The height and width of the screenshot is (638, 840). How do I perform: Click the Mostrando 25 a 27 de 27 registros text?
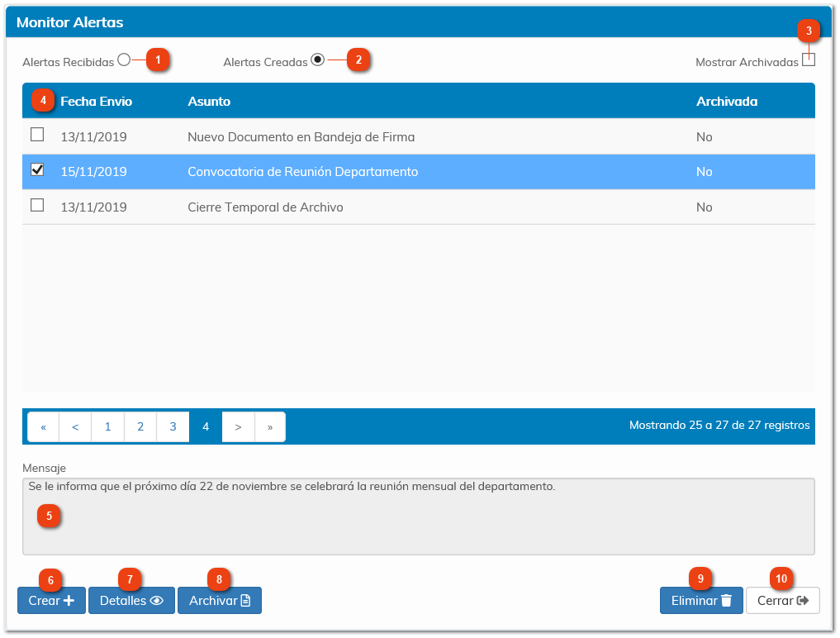(719, 426)
